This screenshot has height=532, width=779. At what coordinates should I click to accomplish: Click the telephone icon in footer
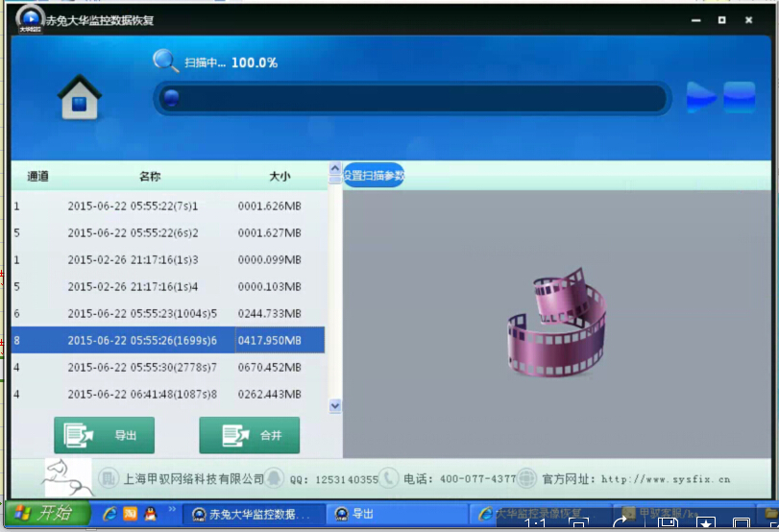388,478
